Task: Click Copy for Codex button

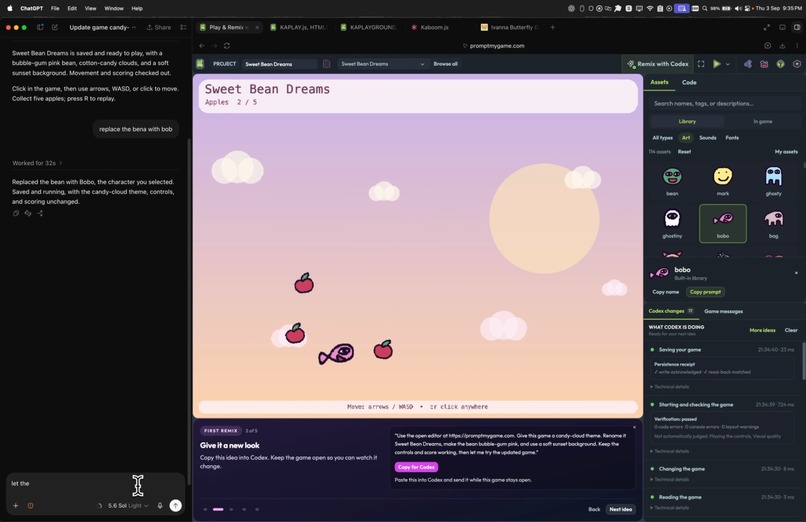Action: click(x=416, y=467)
